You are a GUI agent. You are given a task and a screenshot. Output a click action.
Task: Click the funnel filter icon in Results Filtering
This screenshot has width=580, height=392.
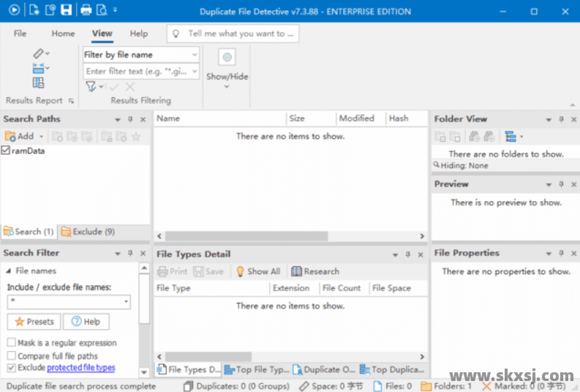(91, 86)
